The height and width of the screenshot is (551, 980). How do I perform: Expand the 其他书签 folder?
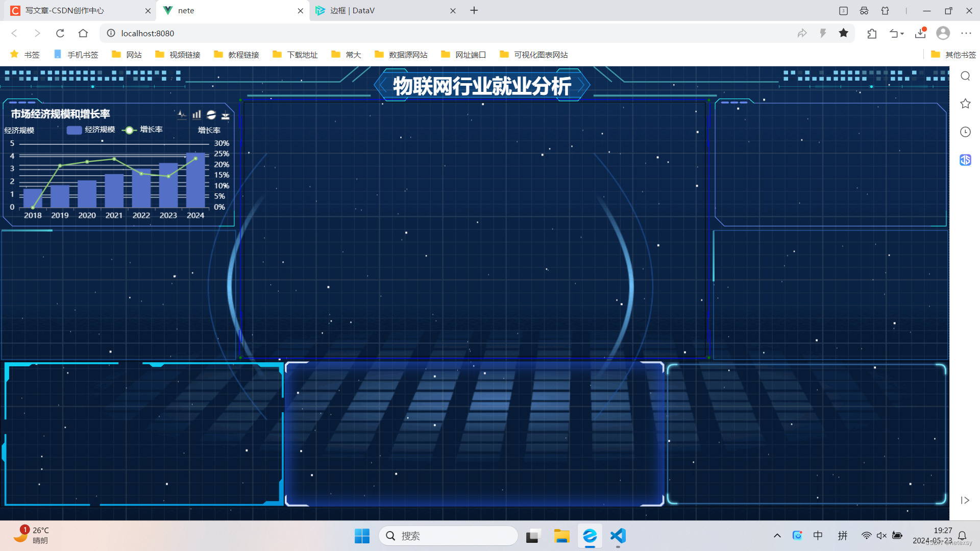pyautogui.click(x=953, y=55)
